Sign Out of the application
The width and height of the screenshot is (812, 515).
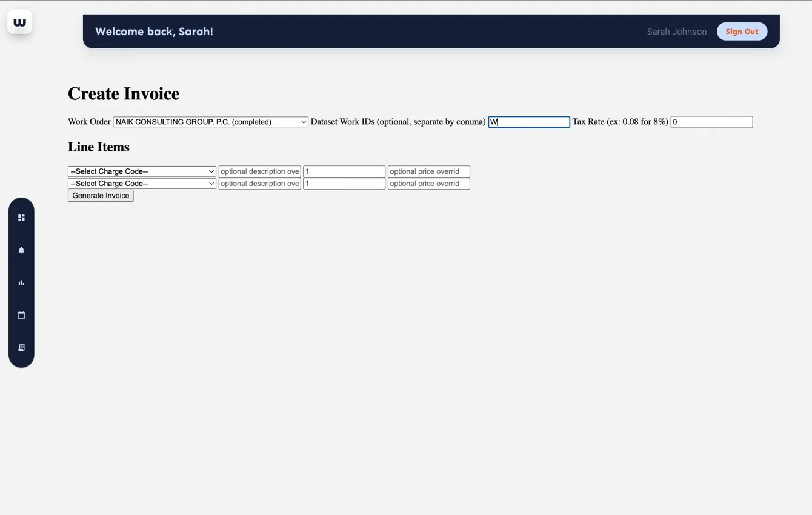tap(742, 31)
